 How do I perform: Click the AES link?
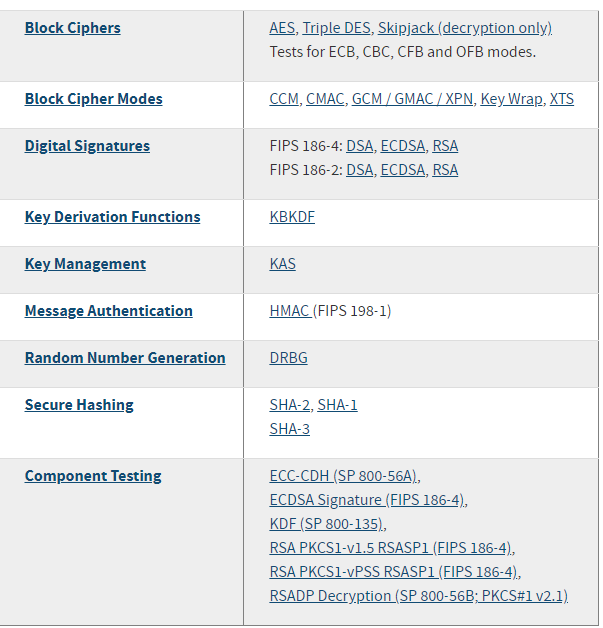[282, 28]
